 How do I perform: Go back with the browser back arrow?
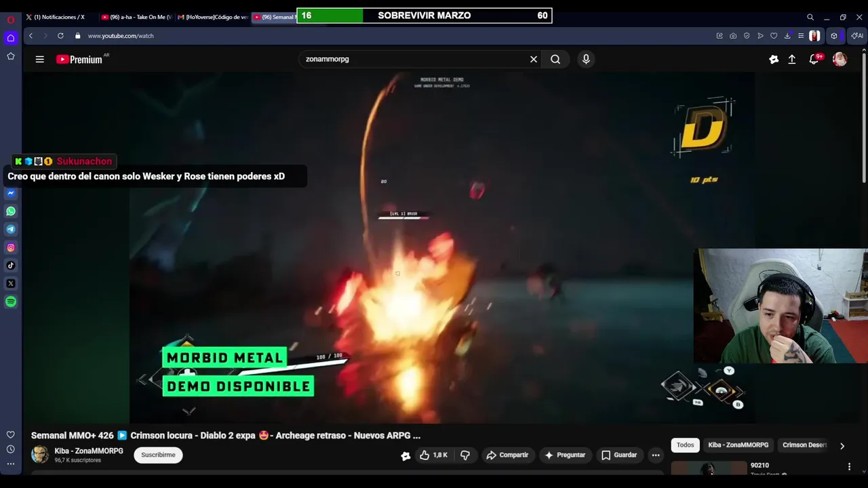pyautogui.click(x=31, y=36)
